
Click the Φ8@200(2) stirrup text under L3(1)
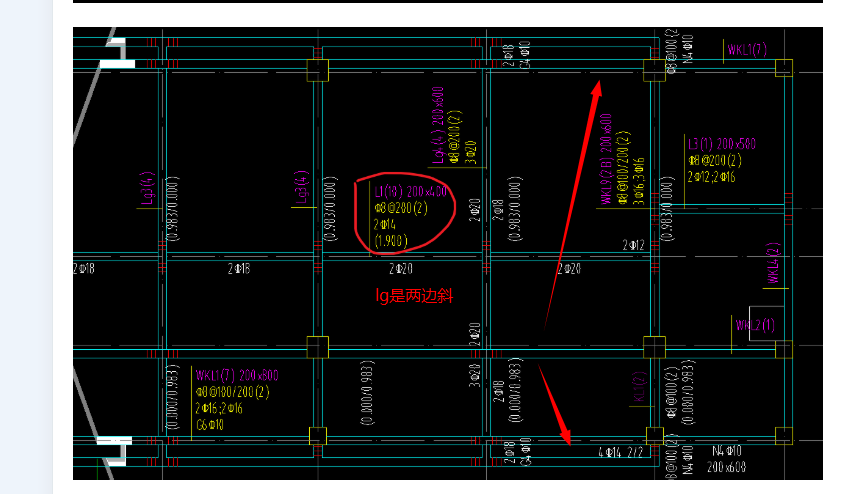[715, 160]
